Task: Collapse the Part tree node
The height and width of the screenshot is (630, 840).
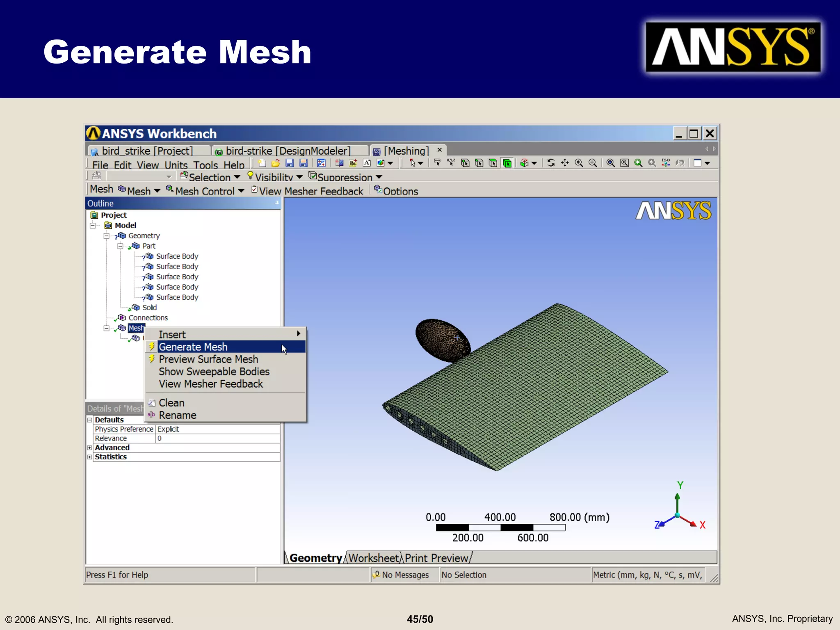Action: click(120, 246)
